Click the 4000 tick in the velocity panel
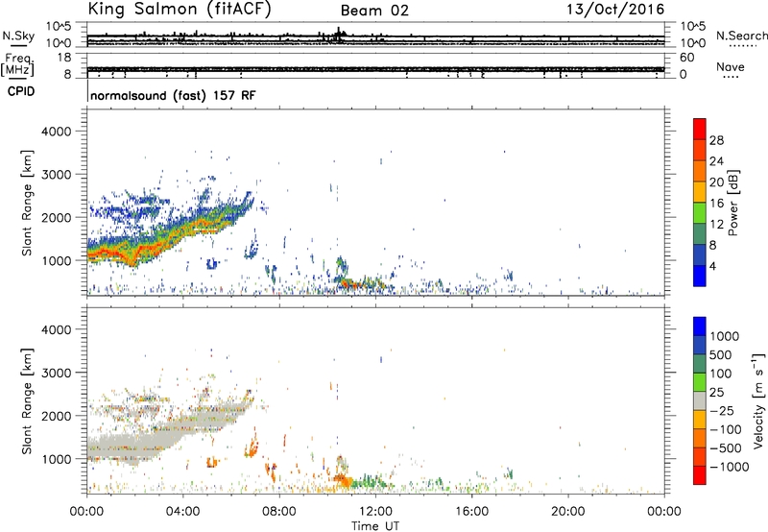 pos(57,329)
